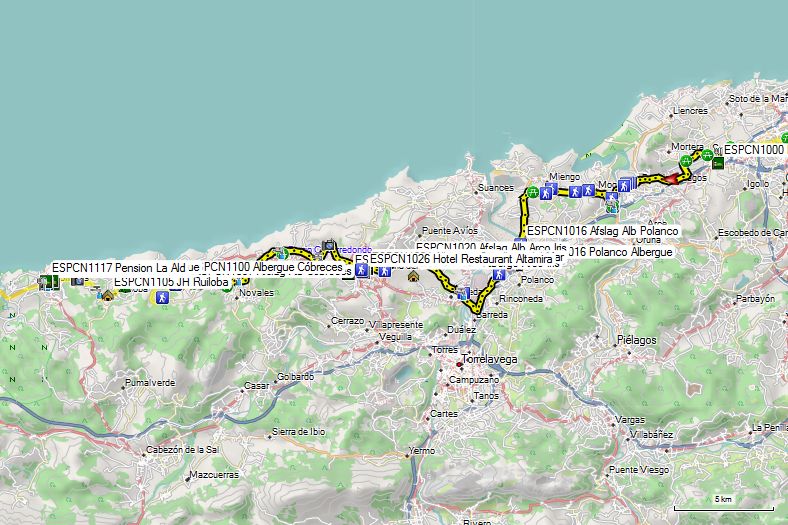Click the lodge hut icon near Ruiloba

tap(107, 294)
